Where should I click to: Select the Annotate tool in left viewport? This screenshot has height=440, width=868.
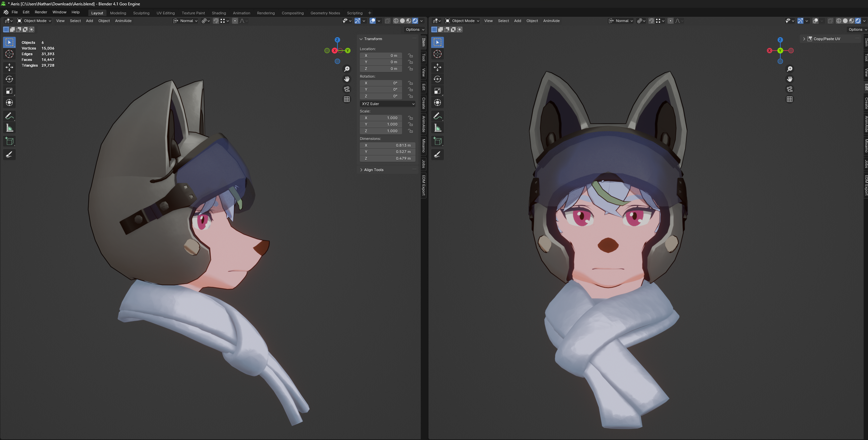tap(9, 116)
